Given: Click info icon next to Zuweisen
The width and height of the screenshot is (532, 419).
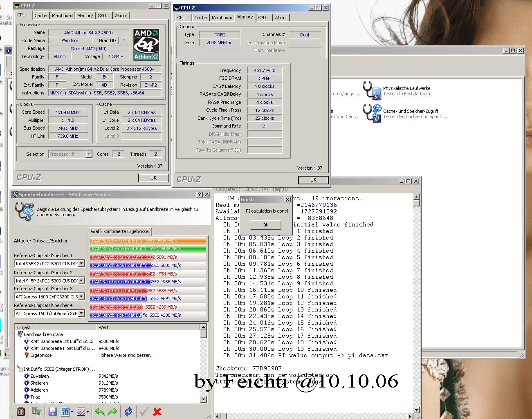Looking at the screenshot, I should point(27,376).
